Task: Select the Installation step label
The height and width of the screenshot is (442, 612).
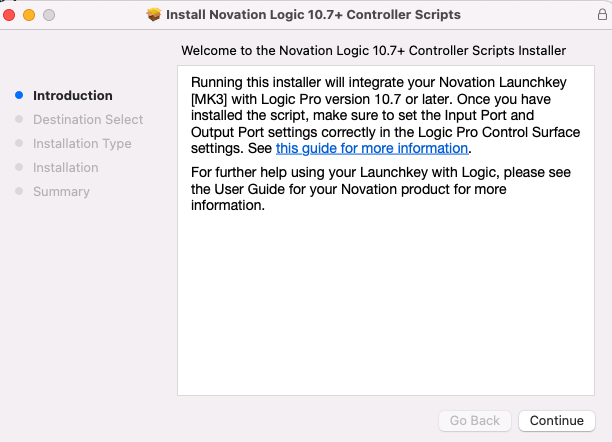Action: pos(66,168)
